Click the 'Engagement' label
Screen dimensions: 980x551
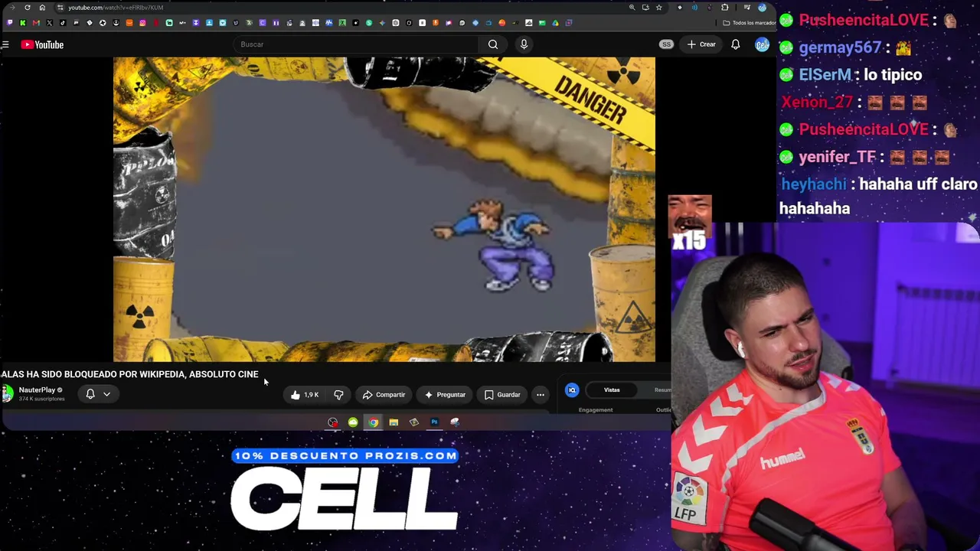[x=596, y=410]
